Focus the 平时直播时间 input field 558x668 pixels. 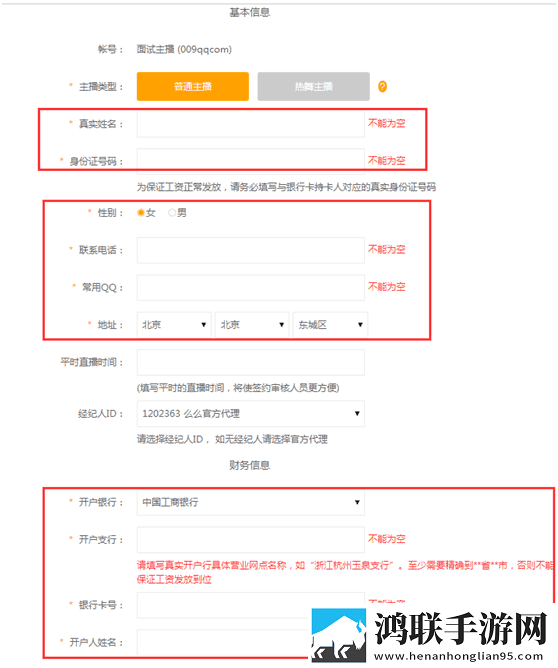point(250,363)
